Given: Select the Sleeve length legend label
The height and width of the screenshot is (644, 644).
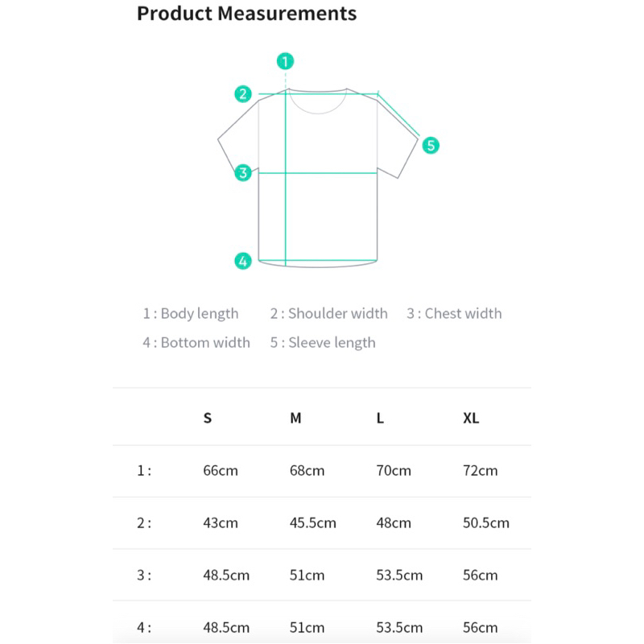Looking at the screenshot, I should 323,343.
